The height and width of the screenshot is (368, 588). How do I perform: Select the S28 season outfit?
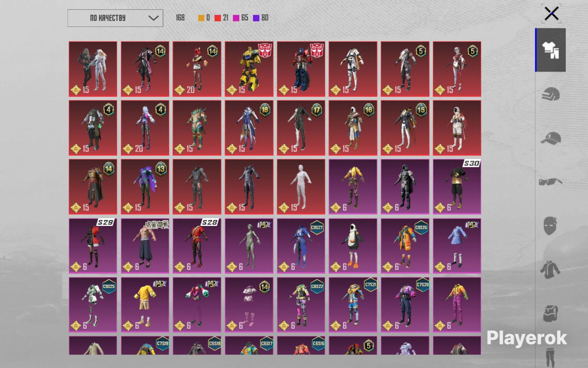click(x=197, y=246)
